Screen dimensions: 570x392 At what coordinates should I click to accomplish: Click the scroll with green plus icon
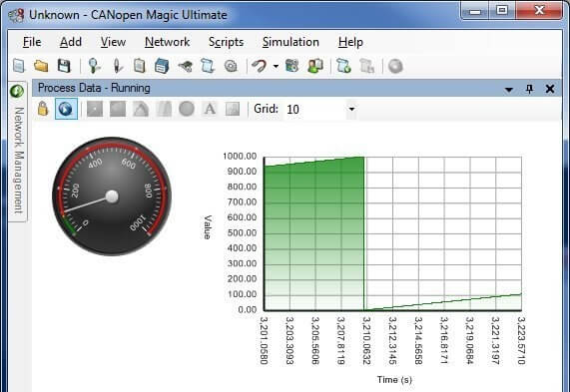[x=343, y=66]
